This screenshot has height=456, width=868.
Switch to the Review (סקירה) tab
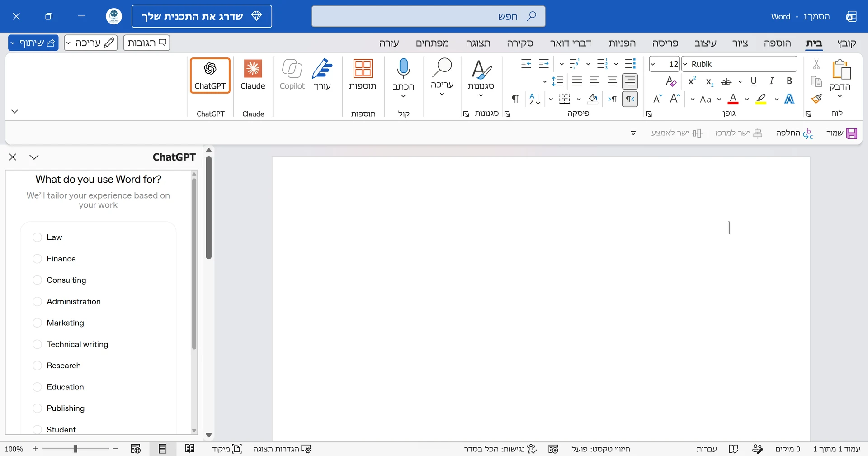pos(520,43)
